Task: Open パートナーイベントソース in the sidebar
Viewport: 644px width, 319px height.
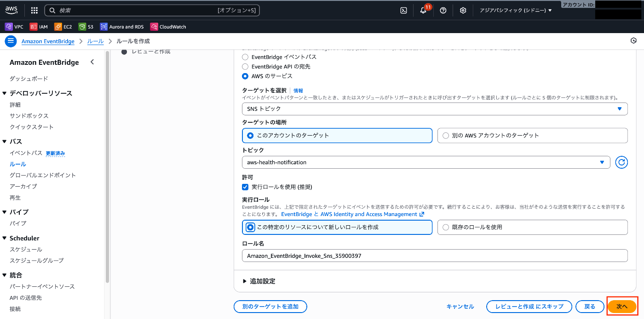Action: point(42,286)
